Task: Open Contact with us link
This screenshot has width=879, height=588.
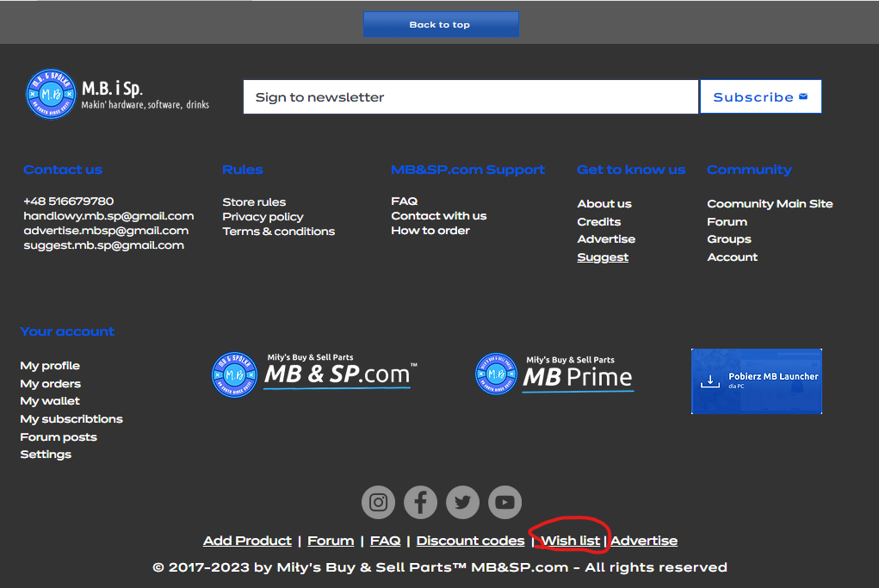Action: pyautogui.click(x=439, y=216)
